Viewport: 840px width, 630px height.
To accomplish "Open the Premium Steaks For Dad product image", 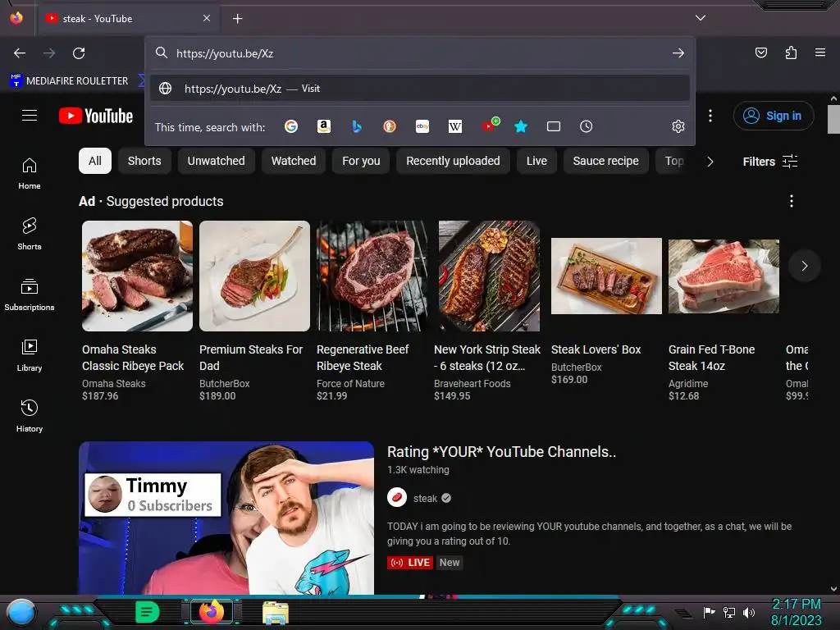I will tap(254, 276).
